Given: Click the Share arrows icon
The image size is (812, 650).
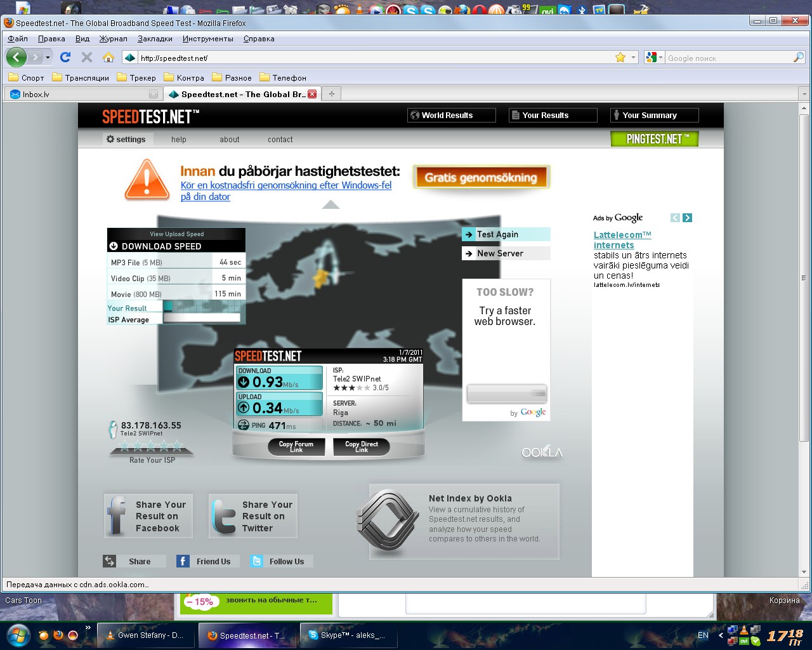Looking at the screenshot, I should click(x=110, y=561).
